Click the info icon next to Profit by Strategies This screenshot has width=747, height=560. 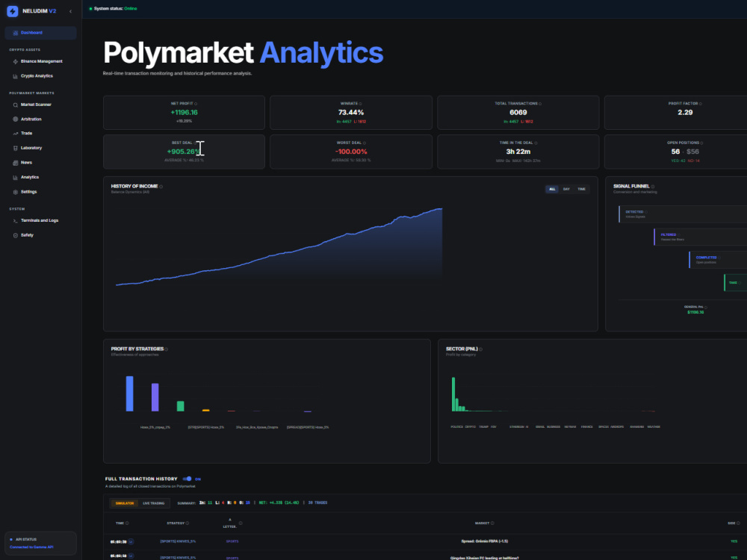(167, 349)
